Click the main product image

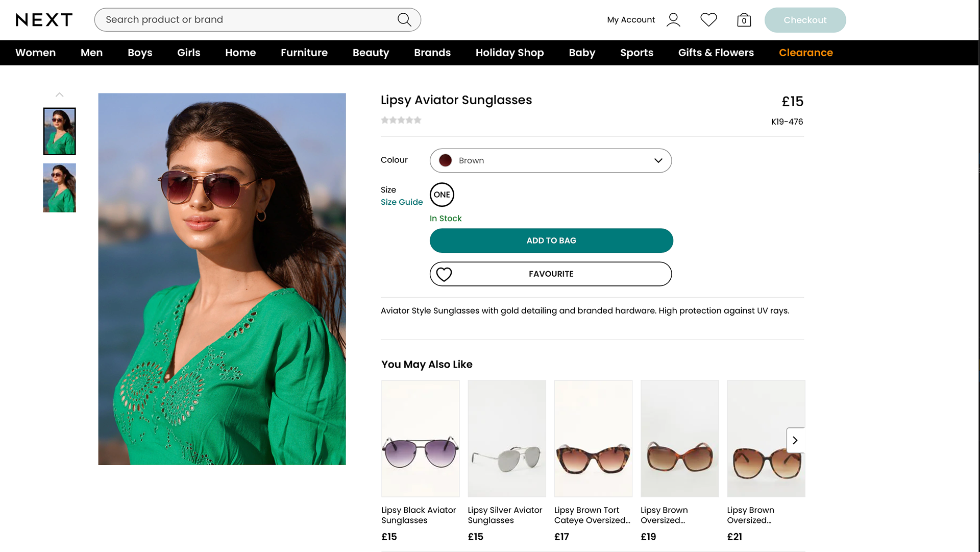(222, 279)
